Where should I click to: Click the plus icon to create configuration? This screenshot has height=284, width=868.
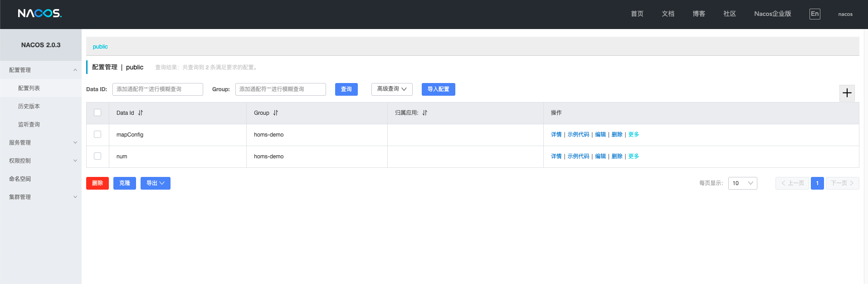click(847, 93)
